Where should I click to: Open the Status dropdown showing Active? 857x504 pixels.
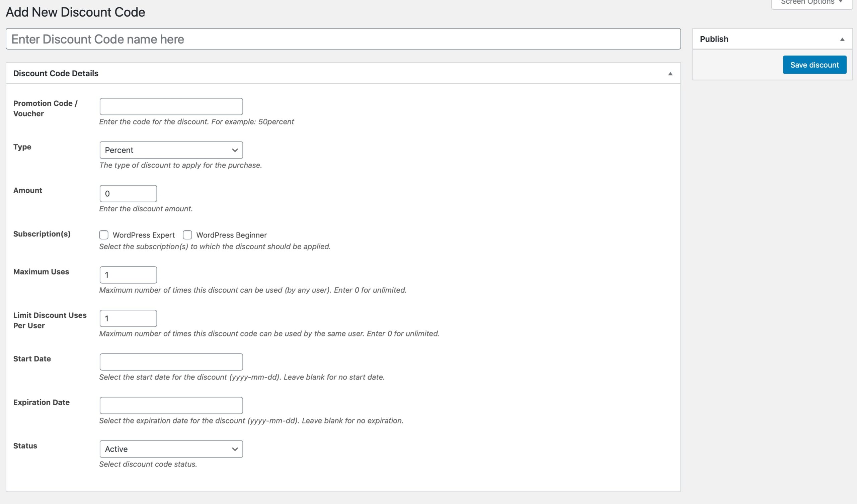[x=171, y=449]
